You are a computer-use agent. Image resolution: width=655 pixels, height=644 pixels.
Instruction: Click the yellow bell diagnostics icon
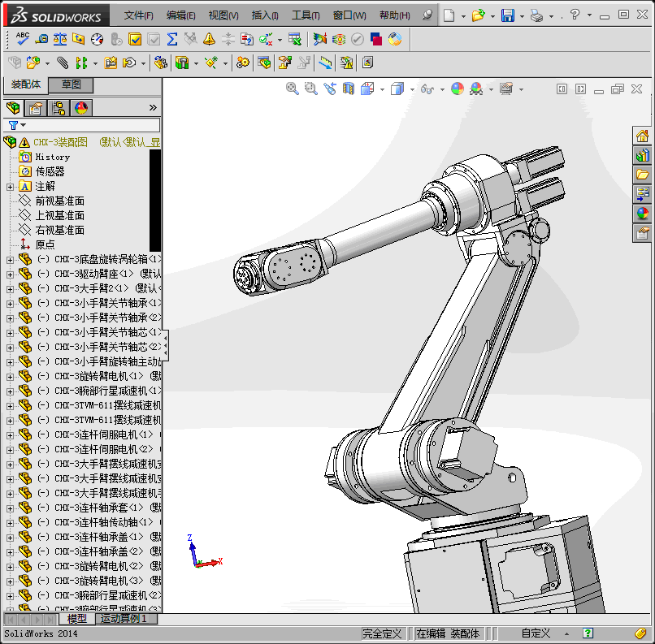coord(209,39)
